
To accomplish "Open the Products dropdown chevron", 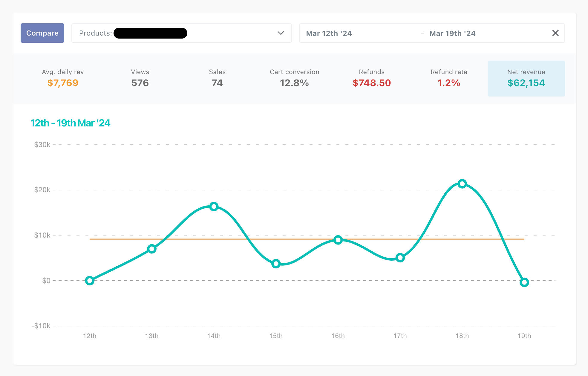I will click(281, 33).
